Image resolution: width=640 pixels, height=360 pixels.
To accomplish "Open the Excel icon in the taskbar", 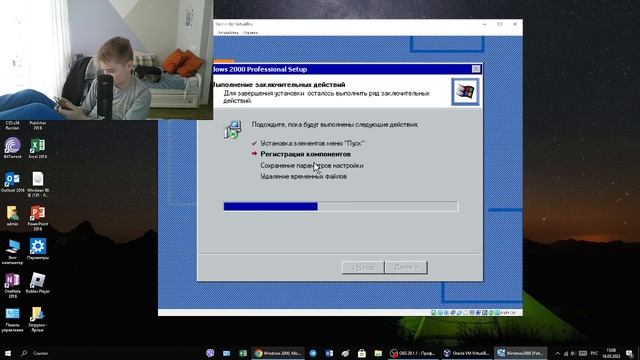I will pos(243,353).
